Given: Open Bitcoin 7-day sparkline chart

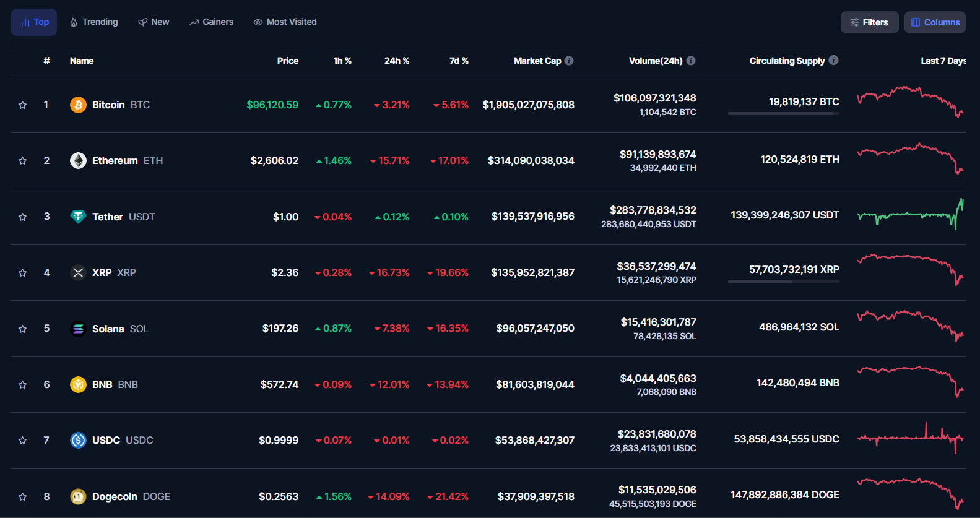Looking at the screenshot, I should tap(910, 102).
